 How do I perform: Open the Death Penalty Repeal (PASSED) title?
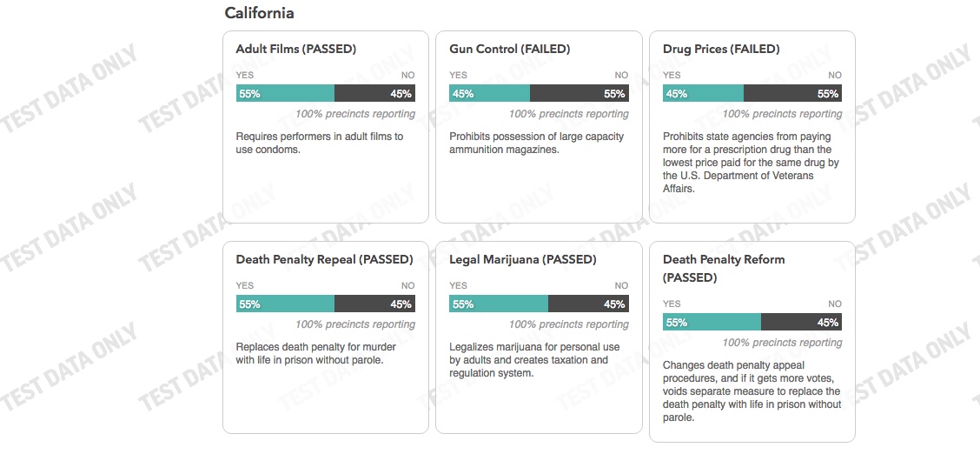[x=324, y=260]
